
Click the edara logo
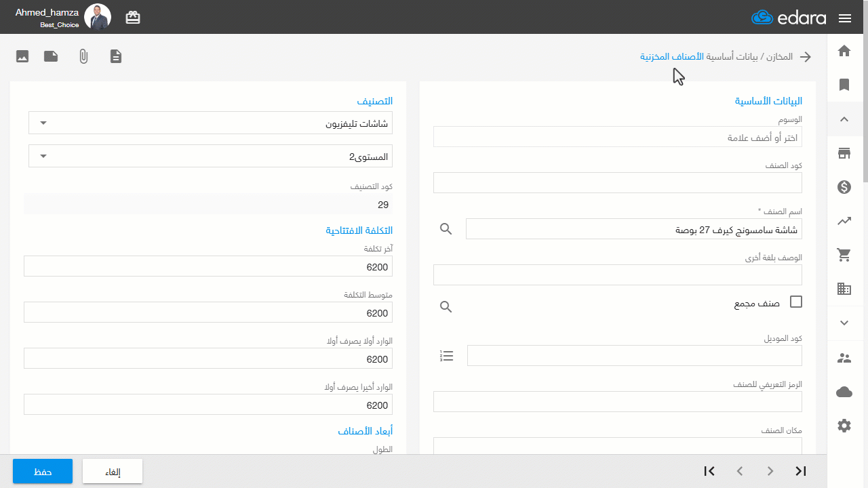(x=789, y=18)
